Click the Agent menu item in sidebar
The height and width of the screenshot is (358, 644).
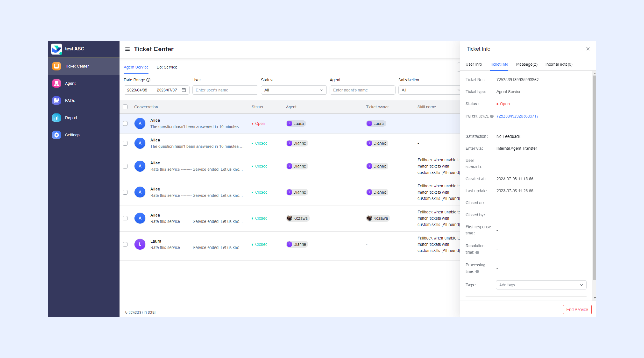coord(83,83)
